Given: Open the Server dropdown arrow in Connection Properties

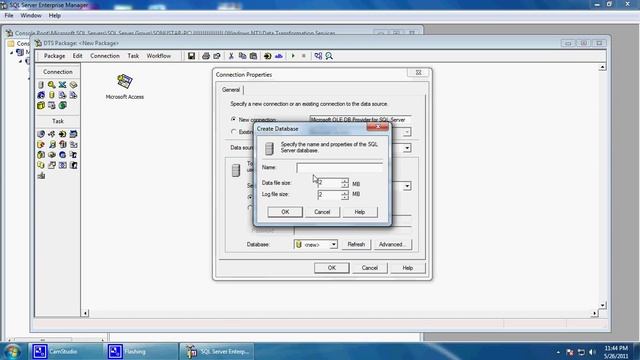Looking at the screenshot, I should coord(407,186).
